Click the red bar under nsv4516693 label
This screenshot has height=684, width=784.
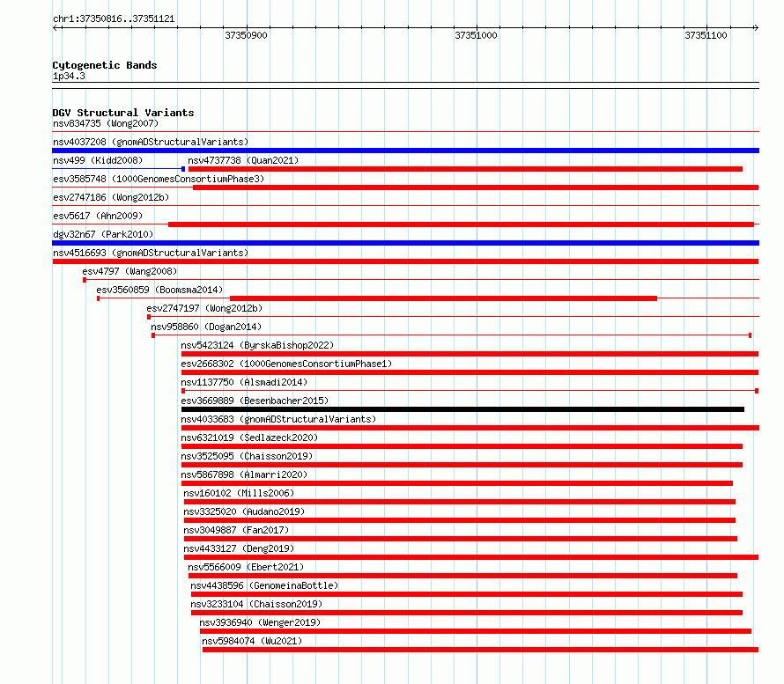click(405, 261)
